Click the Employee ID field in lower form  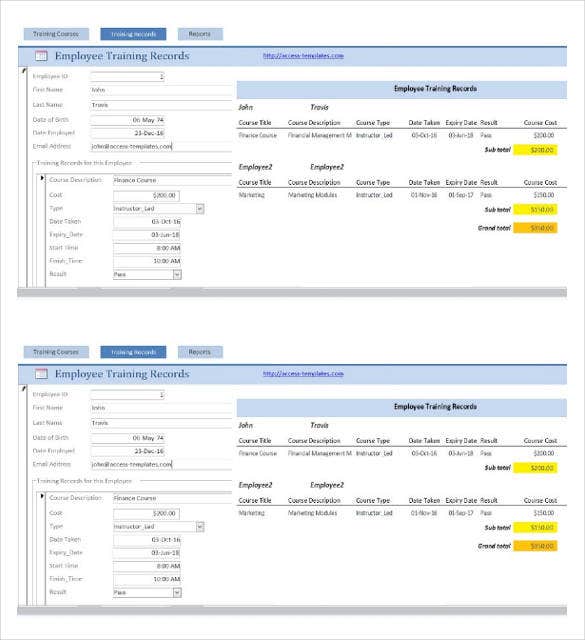(x=127, y=394)
